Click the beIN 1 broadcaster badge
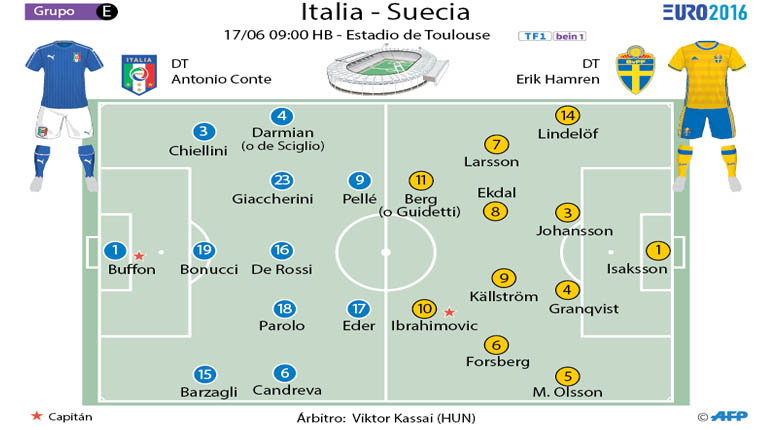770x430 pixels. pos(570,36)
